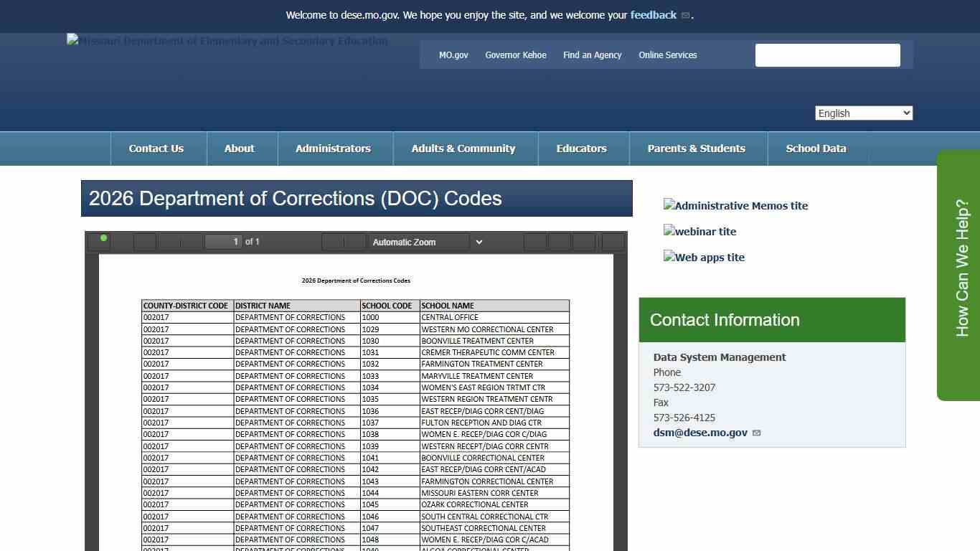Expand the PDF tools menu
Image resolution: width=980 pixels, height=551 pixels.
click(613, 242)
